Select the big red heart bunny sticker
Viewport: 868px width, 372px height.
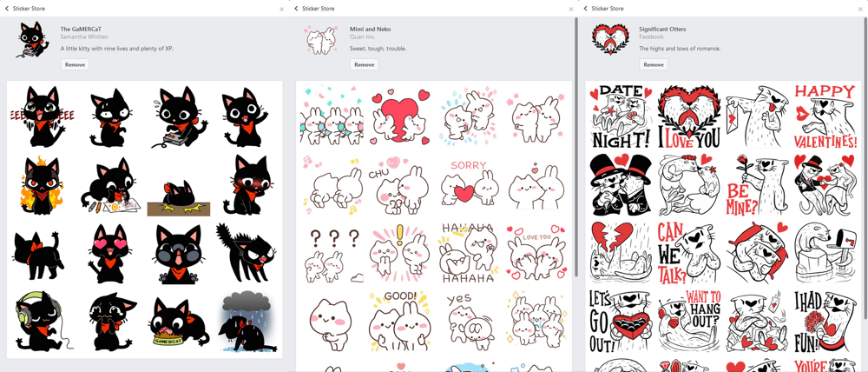[x=398, y=116]
